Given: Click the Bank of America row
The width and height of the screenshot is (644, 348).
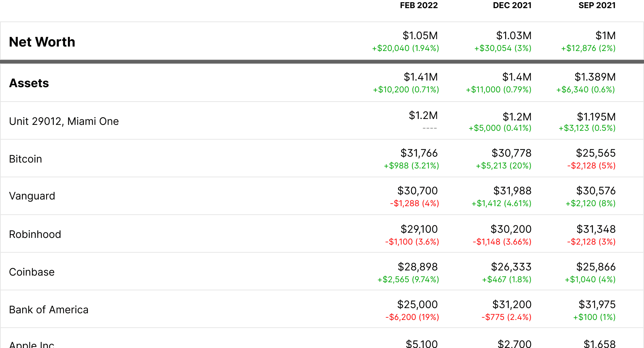Looking at the screenshot, I should click(x=49, y=310).
